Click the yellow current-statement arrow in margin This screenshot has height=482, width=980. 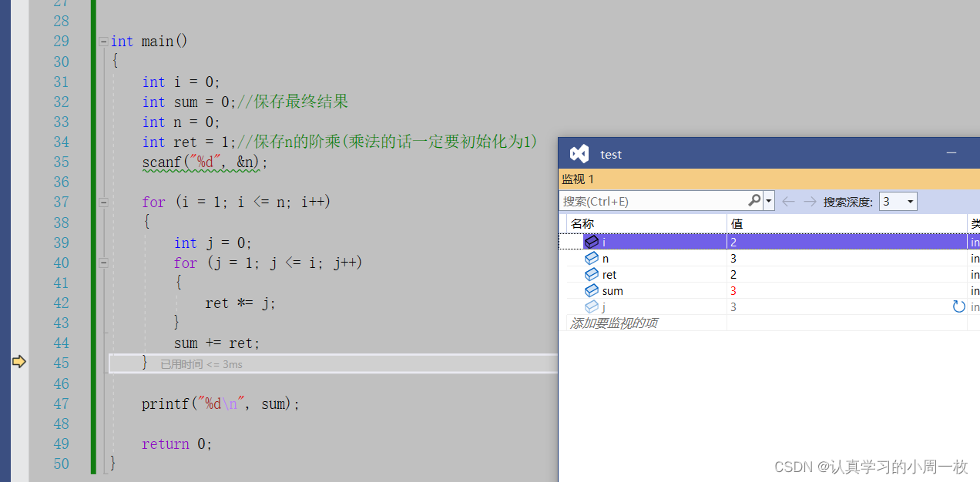pyautogui.click(x=18, y=362)
